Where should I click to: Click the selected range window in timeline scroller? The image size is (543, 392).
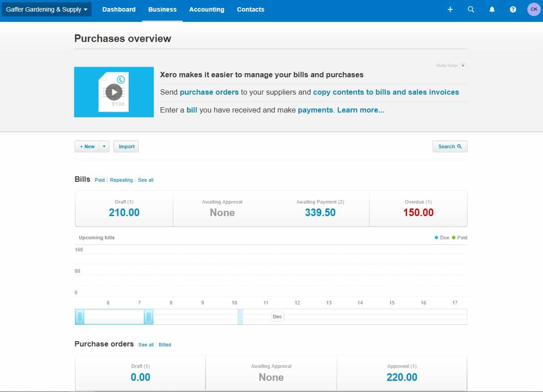(x=114, y=317)
